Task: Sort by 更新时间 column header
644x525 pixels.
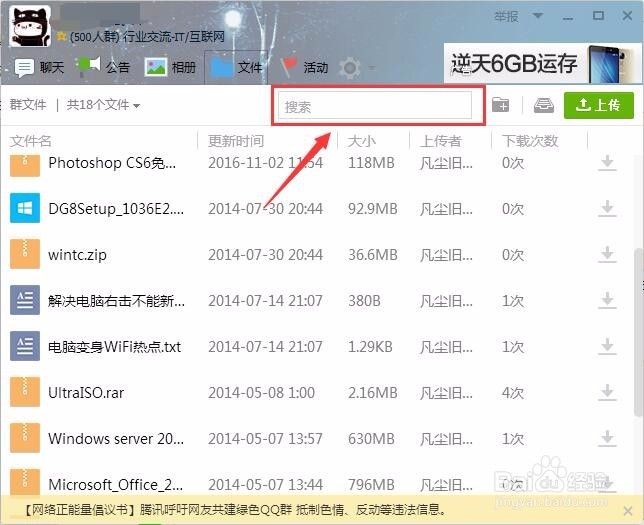Action: (236, 141)
